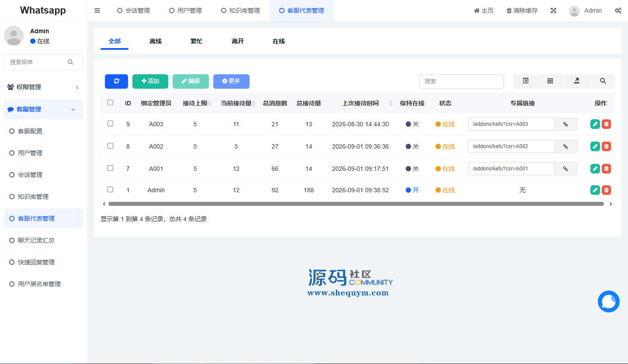
Task: Open the floating blue chat bubble
Action: 609,302
